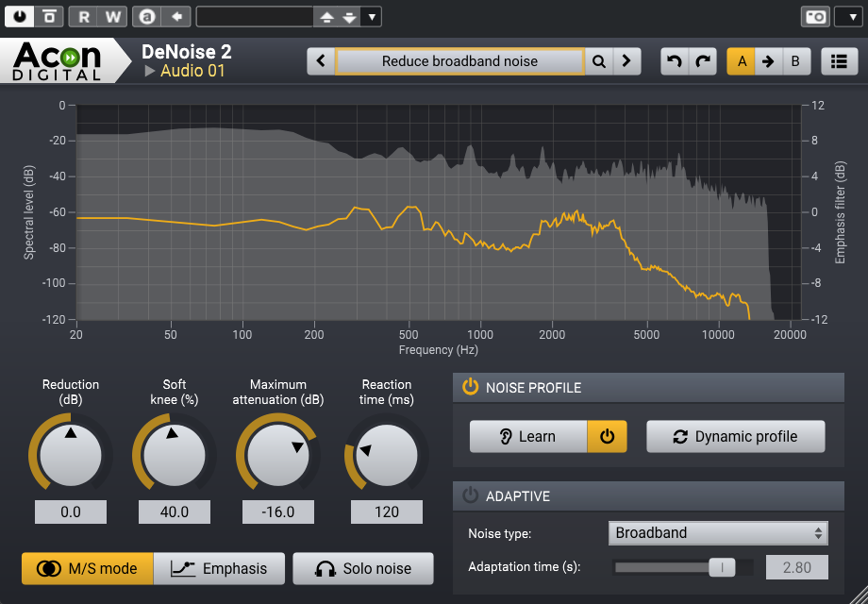868x604 pixels.
Task: Click the redo arrow
Action: [x=703, y=61]
